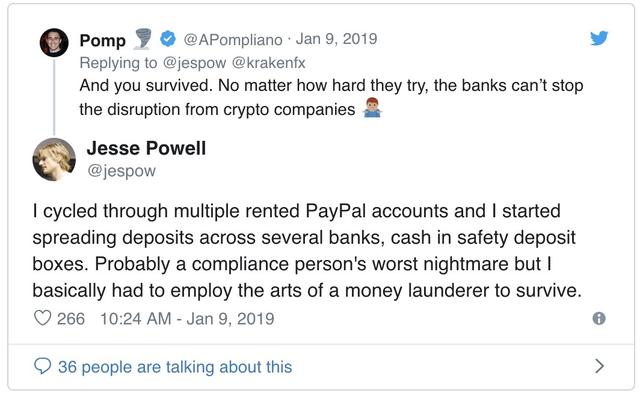Follow the @jespow mention in Replying to

(194, 63)
